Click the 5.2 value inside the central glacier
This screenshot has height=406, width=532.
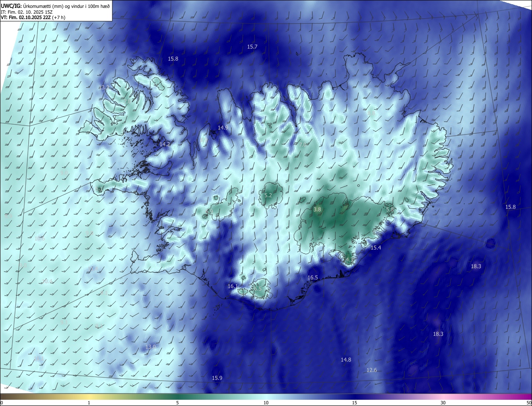coord(268,195)
